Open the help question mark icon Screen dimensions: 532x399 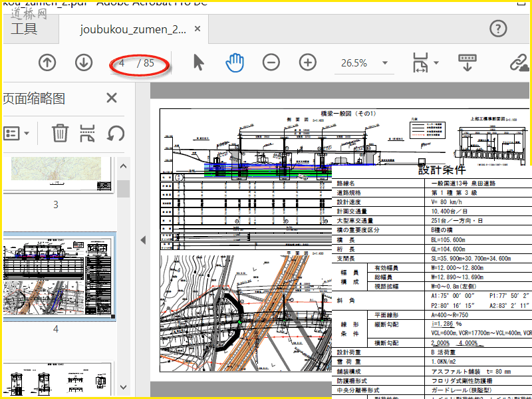498,29
